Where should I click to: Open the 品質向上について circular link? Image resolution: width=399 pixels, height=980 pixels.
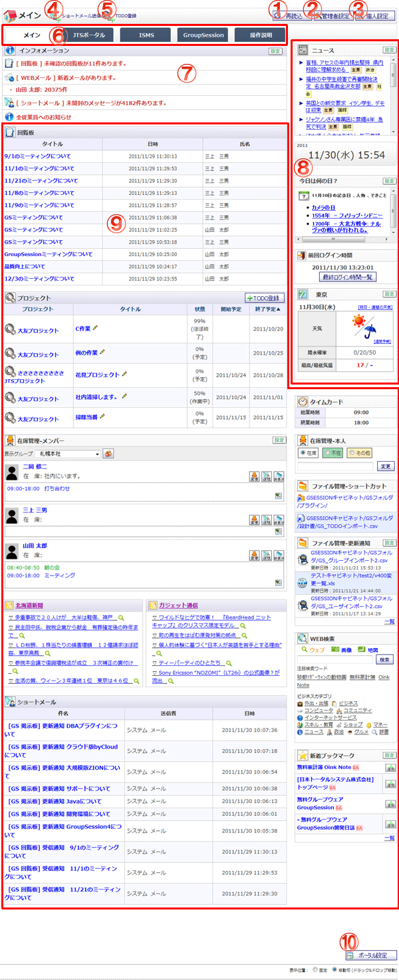click(x=24, y=266)
